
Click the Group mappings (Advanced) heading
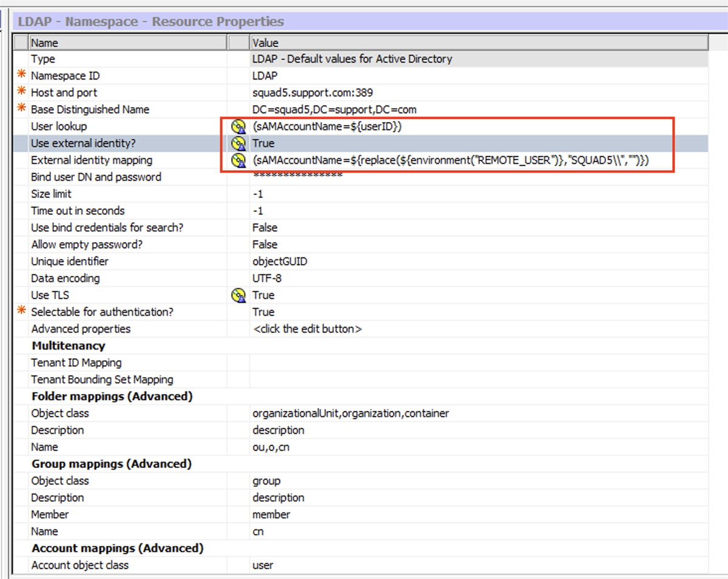coord(112,464)
